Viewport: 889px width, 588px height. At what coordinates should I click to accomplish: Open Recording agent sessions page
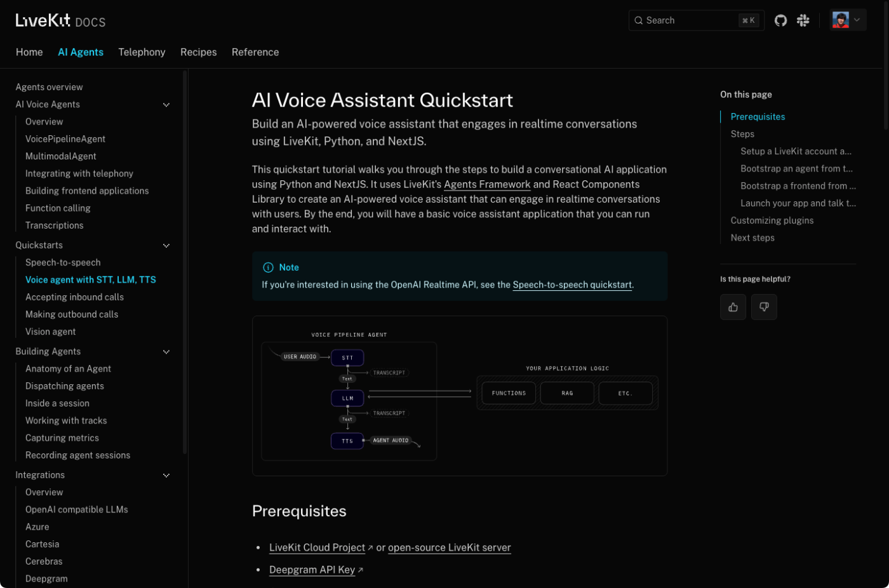tap(77, 455)
